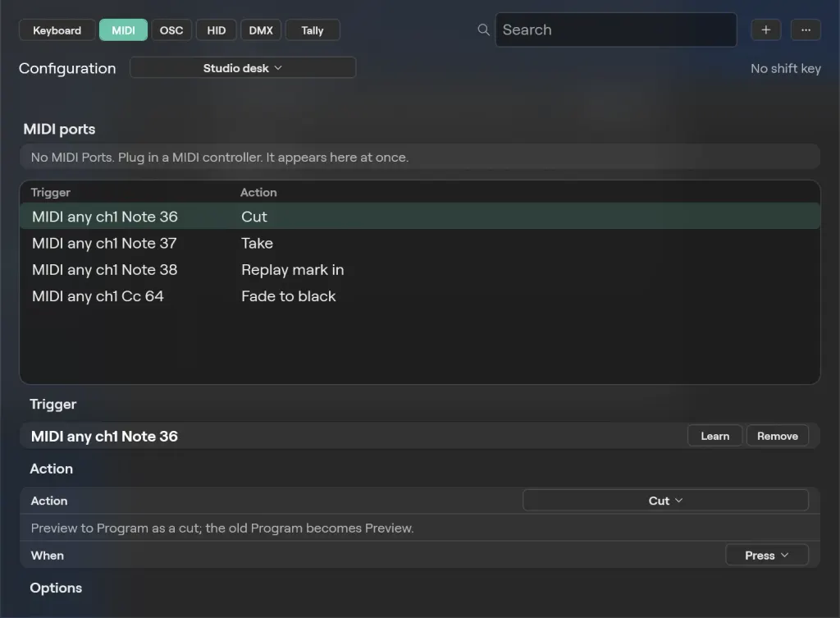
Task: Switch to the Keyboard tab
Action: (x=57, y=30)
